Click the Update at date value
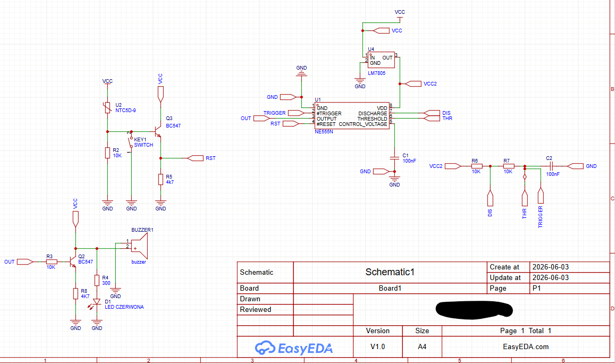Image resolution: width=615 pixels, height=364 pixels. tap(550, 277)
